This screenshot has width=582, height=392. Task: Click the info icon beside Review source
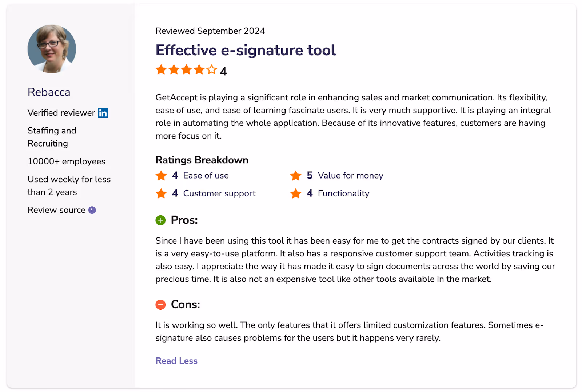[x=92, y=210]
